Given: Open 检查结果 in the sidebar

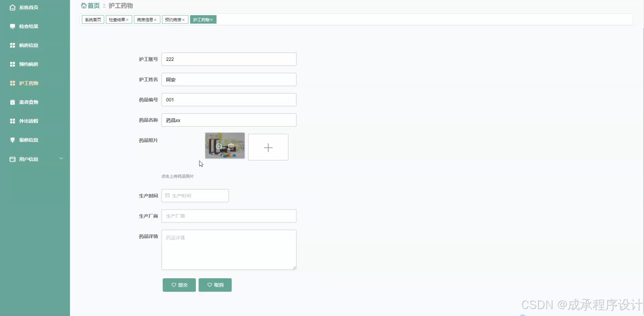Looking at the screenshot, I should [29, 26].
